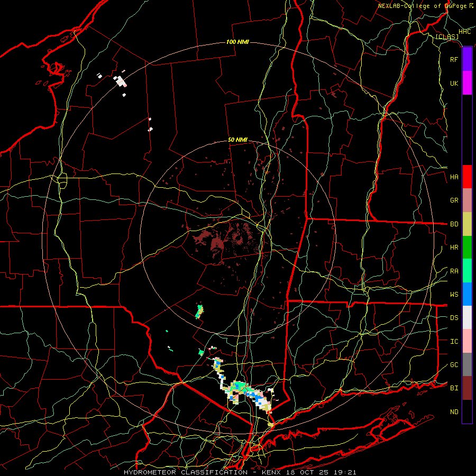Click the DS white legend swatch
Image resolution: width=476 pixels, height=476 pixels.
467,317
